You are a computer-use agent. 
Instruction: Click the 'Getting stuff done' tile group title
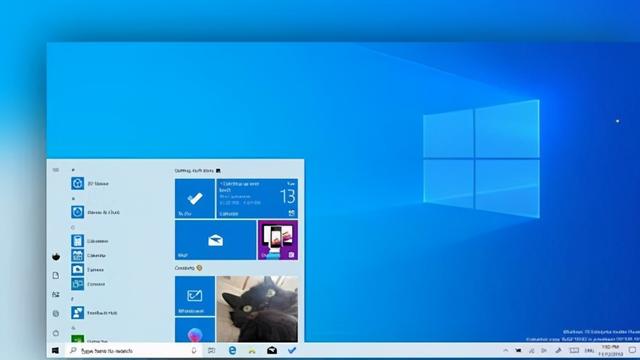coord(194,171)
